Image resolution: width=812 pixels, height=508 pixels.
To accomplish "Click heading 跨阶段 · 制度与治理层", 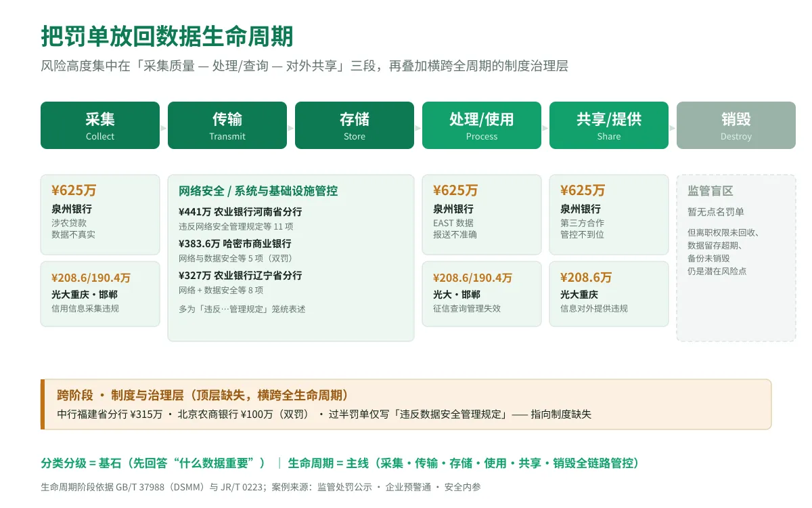I will pyautogui.click(x=203, y=395).
